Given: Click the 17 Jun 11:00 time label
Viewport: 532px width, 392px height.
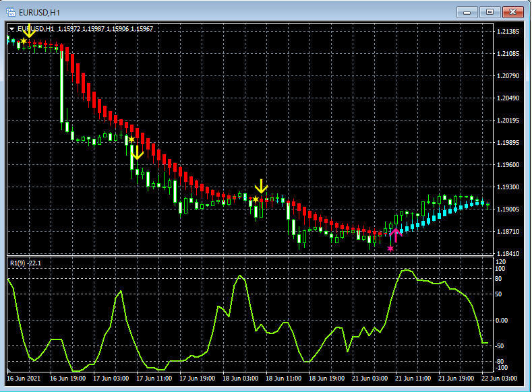Looking at the screenshot, I should point(154,378).
